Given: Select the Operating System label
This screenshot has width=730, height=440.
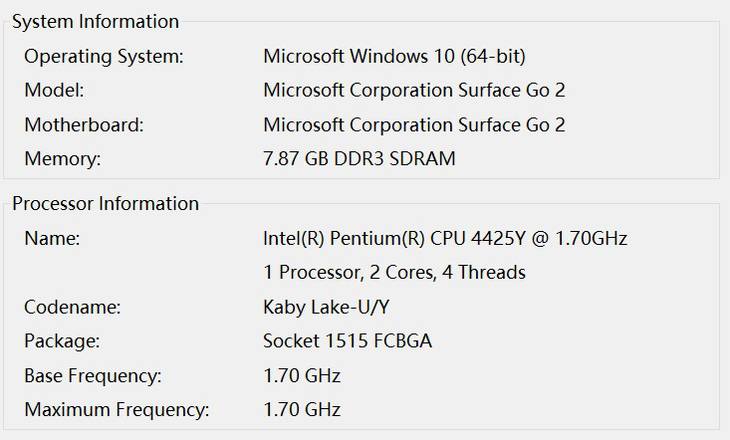Looking at the screenshot, I should [104, 56].
